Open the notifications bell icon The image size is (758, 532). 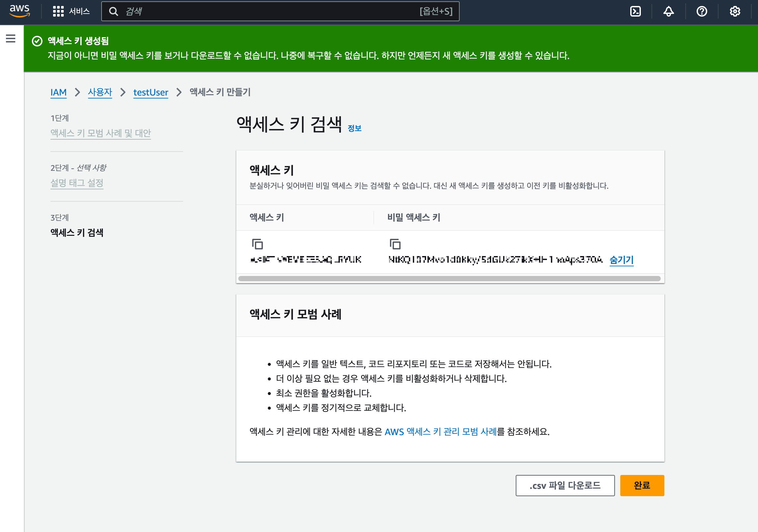point(668,11)
